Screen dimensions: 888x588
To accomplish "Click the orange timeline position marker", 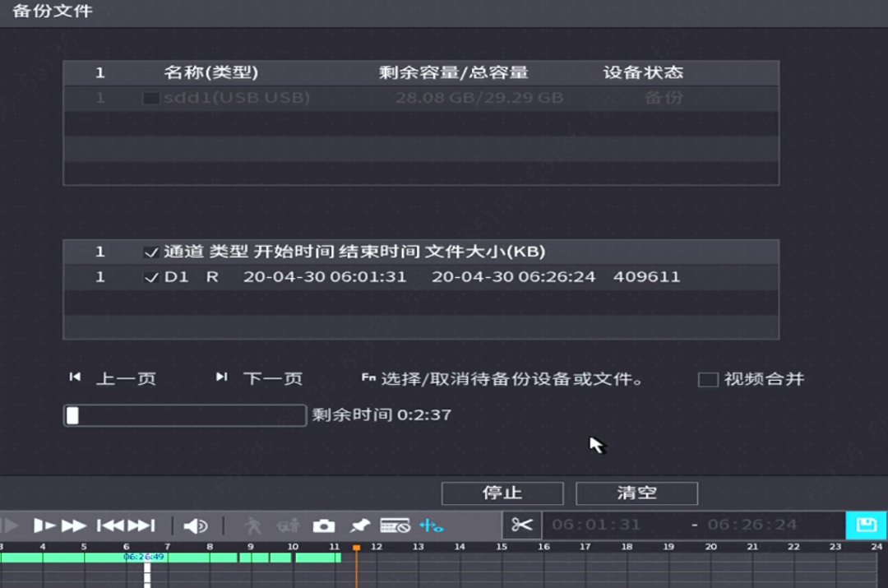I will 356,548.
